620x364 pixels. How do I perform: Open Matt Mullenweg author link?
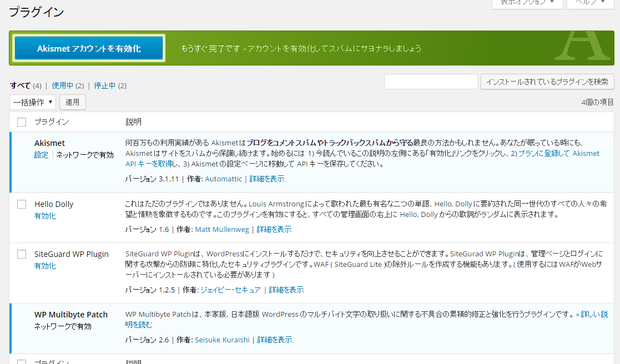[x=222, y=229]
